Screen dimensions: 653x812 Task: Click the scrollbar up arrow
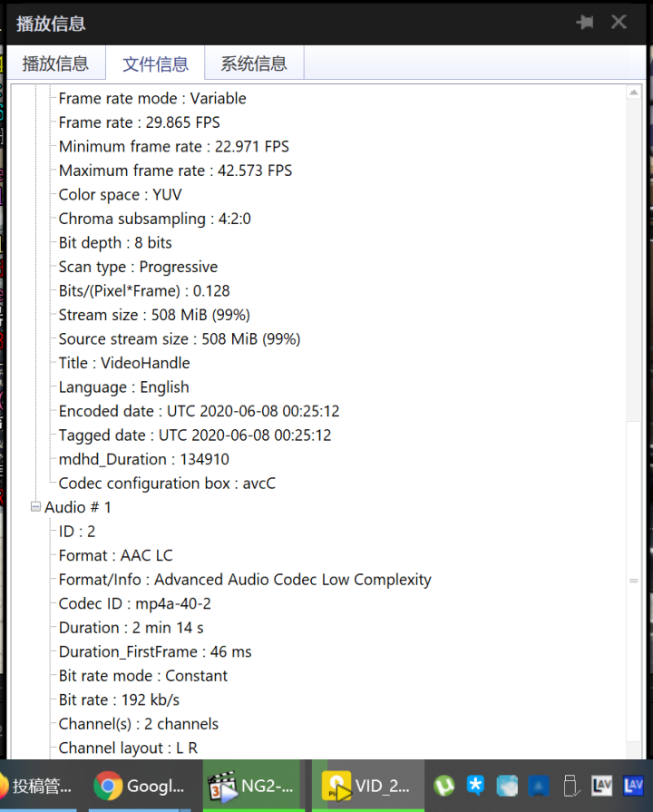[633, 93]
